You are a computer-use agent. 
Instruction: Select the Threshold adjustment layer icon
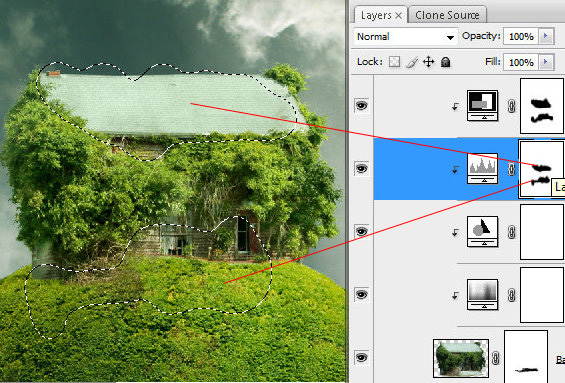[482, 105]
